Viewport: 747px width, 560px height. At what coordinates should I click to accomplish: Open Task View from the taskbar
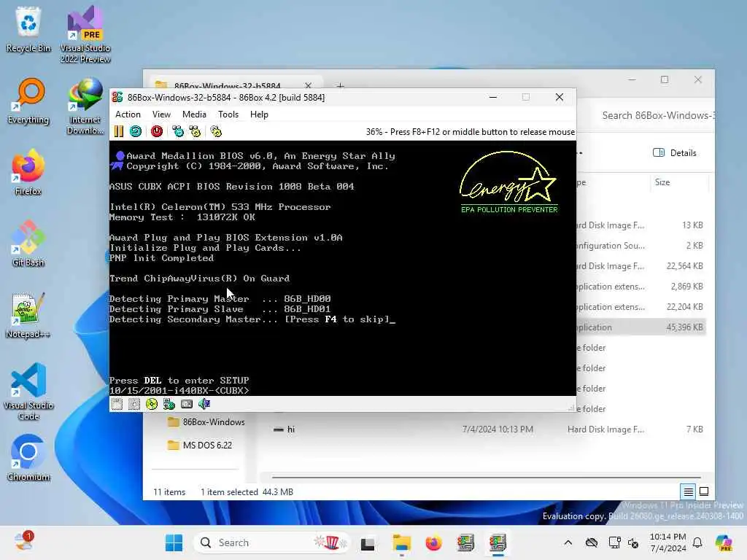coord(368,542)
